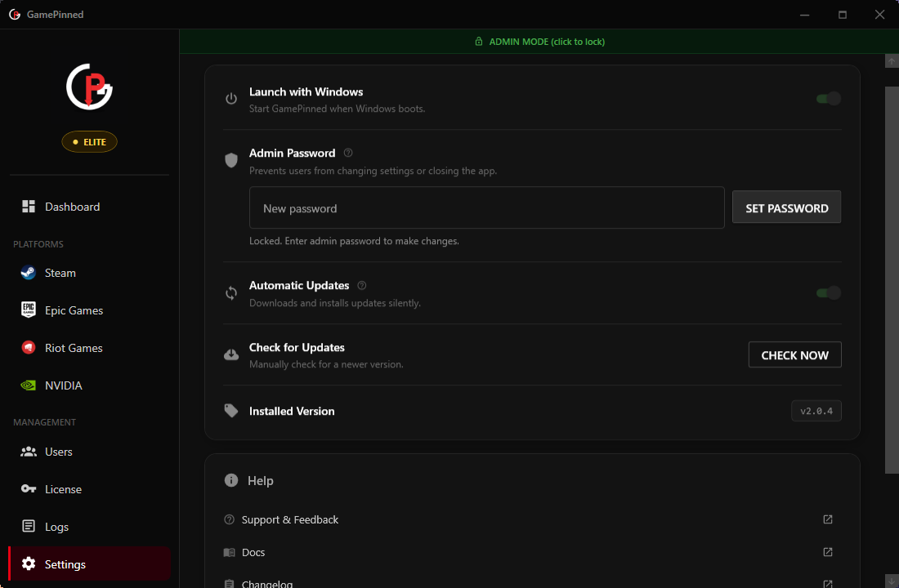Click the 'Launch with Windows' heading
Image resolution: width=899 pixels, height=588 pixels.
click(x=306, y=91)
